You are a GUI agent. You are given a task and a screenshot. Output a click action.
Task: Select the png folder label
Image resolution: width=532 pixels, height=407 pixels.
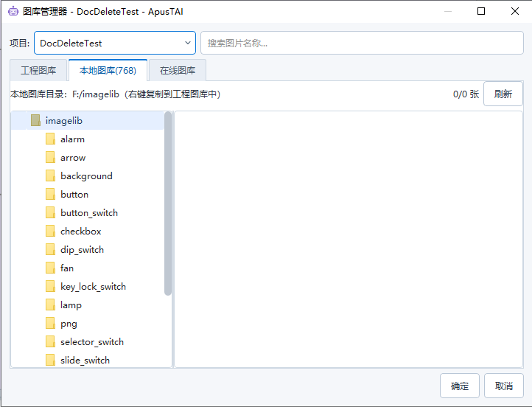coord(69,324)
